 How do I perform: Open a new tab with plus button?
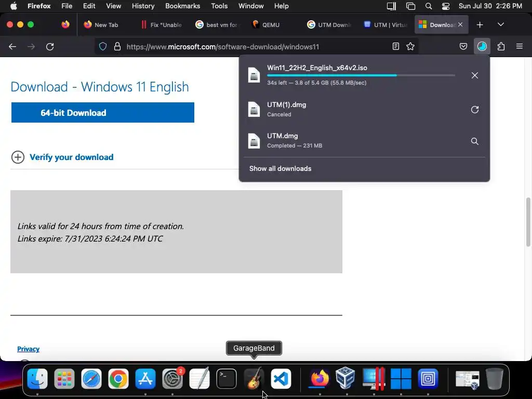tap(480, 25)
